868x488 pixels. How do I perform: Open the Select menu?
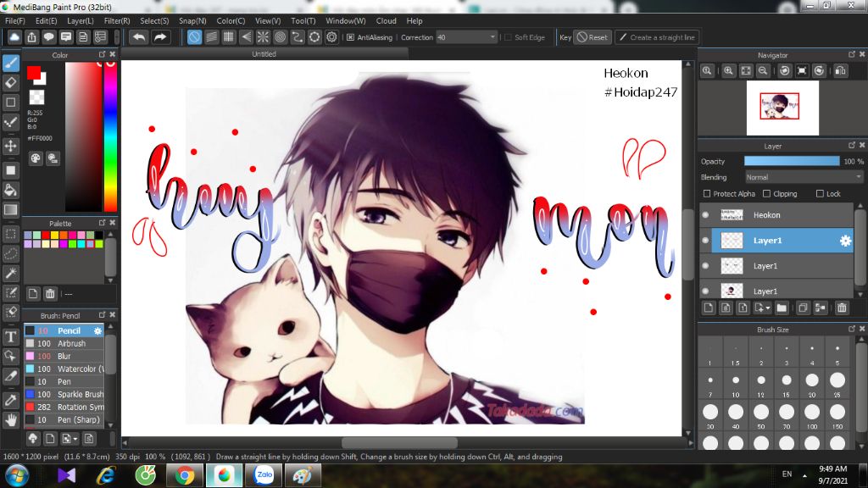154,21
